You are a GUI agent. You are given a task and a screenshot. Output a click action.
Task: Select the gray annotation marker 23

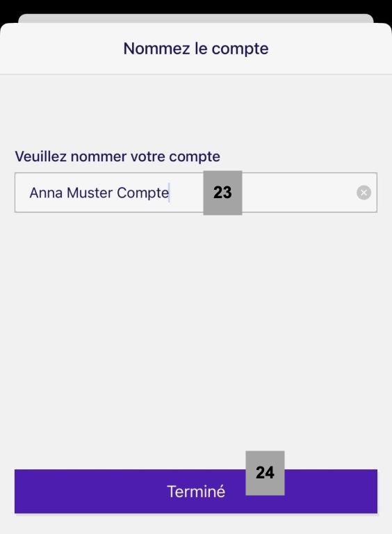click(x=222, y=193)
